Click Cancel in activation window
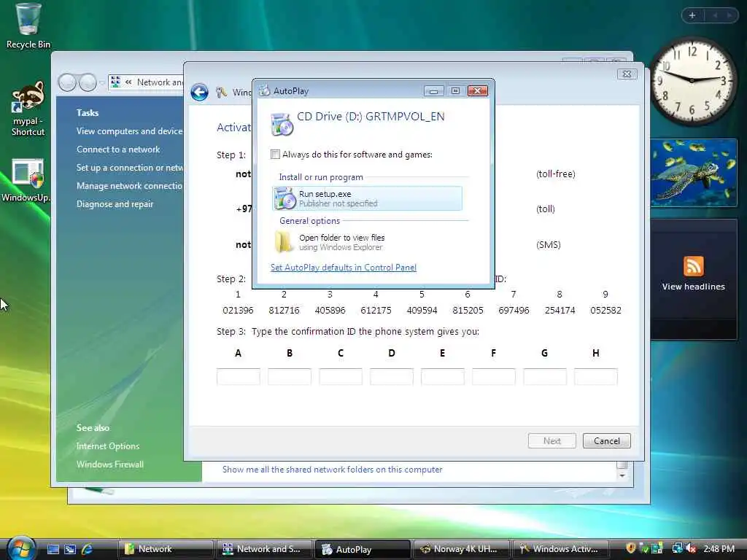The image size is (747, 560). tap(606, 441)
